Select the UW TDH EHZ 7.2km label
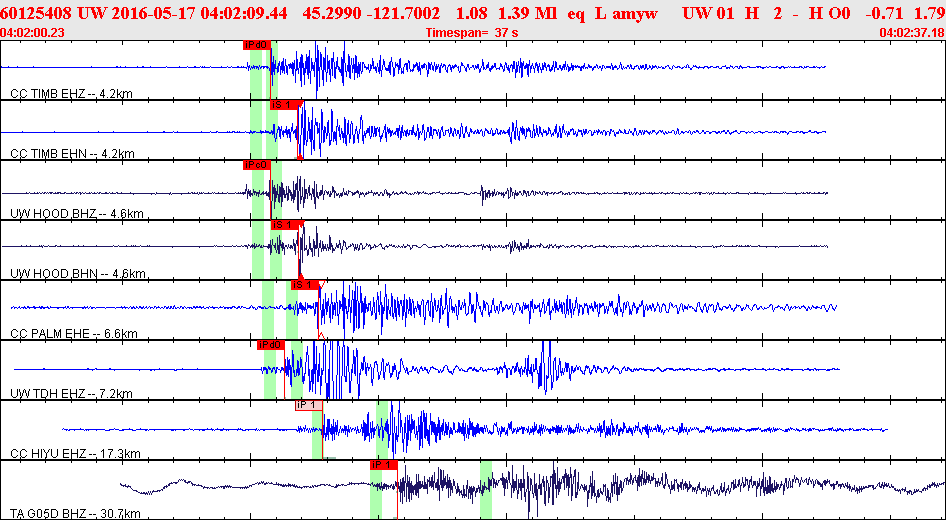This screenshot has width=946, height=520. (71, 394)
